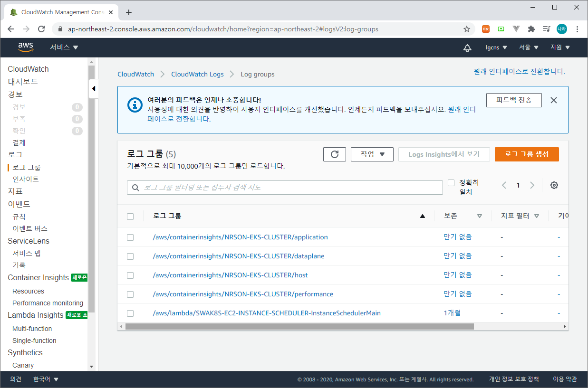Screen dimensions: 588x388
Task: Click the orange extension icon in toolbar
Action: click(x=486, y=29)
